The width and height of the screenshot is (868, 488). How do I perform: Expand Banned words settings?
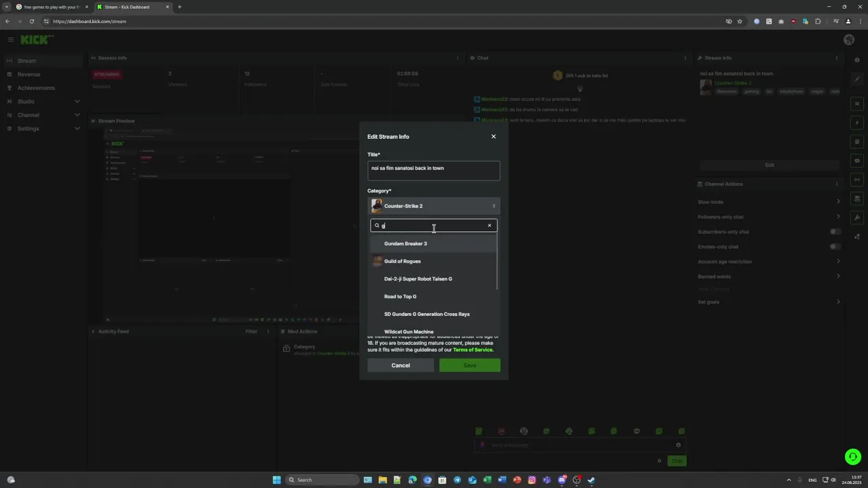[x=770, y=277]
